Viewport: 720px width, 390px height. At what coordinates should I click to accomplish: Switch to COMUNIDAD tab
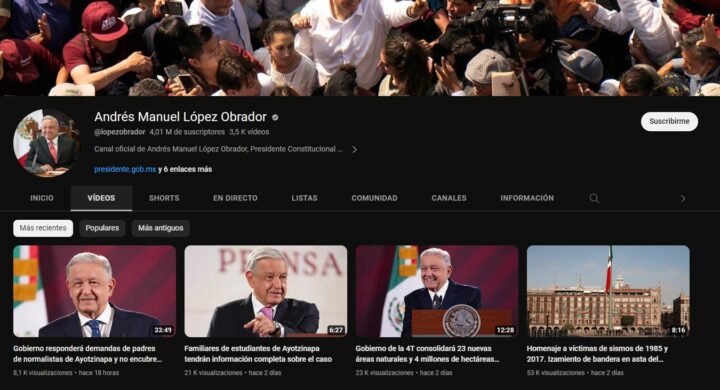375,198
